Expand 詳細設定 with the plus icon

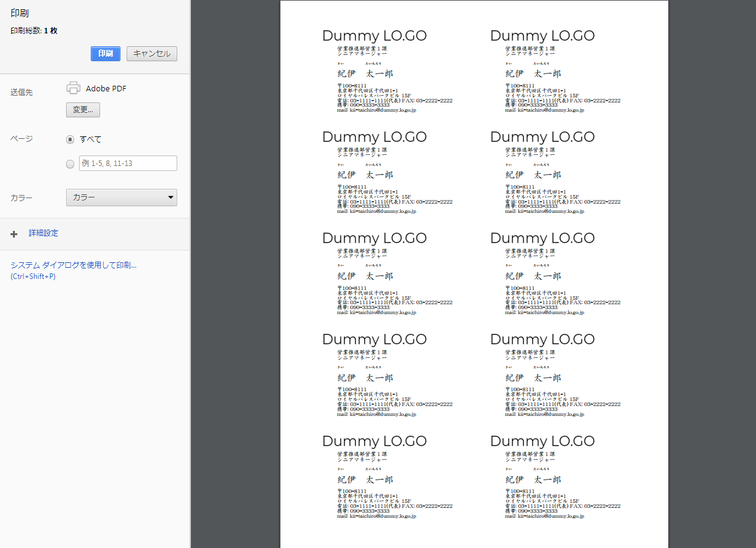(14, 234)
